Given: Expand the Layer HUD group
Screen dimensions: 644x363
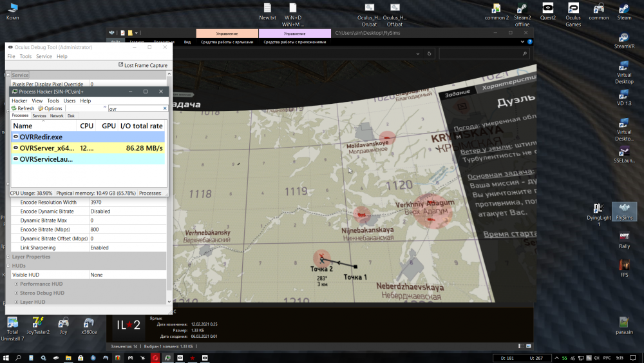Looking at the screenshot, I should click(x=17, y=302).
